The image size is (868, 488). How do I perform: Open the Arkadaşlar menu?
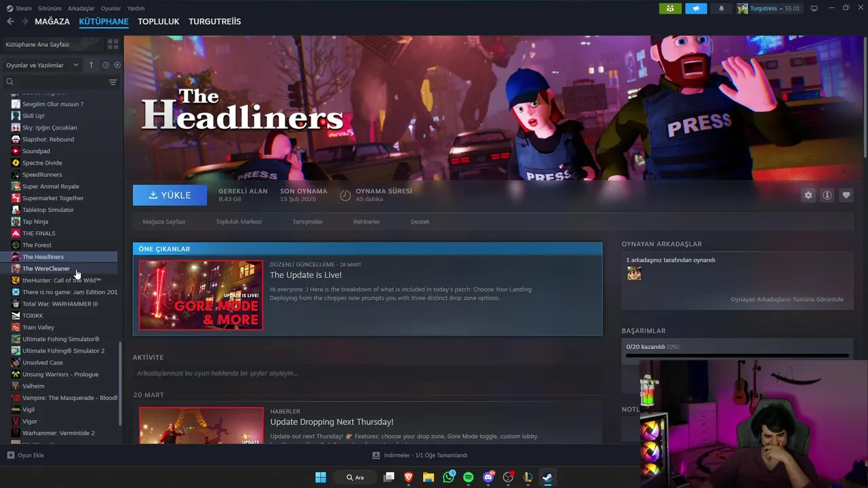[81, 8]
